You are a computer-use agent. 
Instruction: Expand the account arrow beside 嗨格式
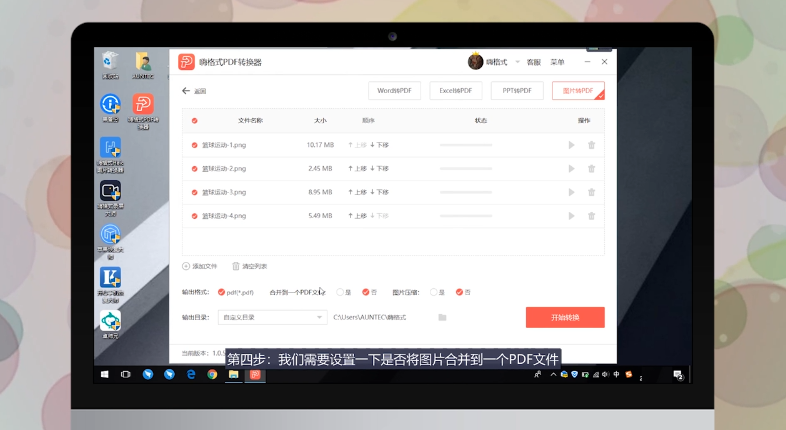tap(517, 62)
